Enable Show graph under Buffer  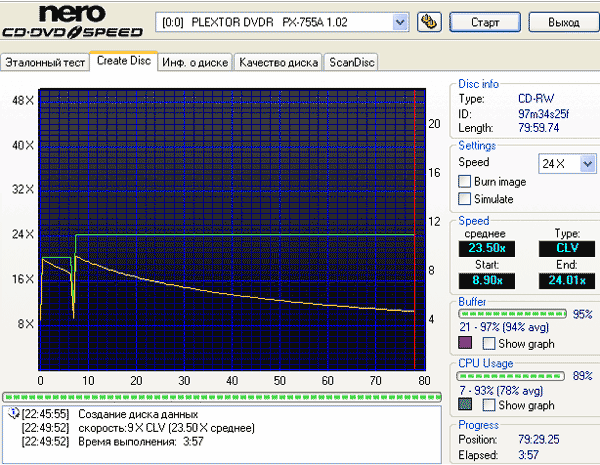tap(489, 343)
